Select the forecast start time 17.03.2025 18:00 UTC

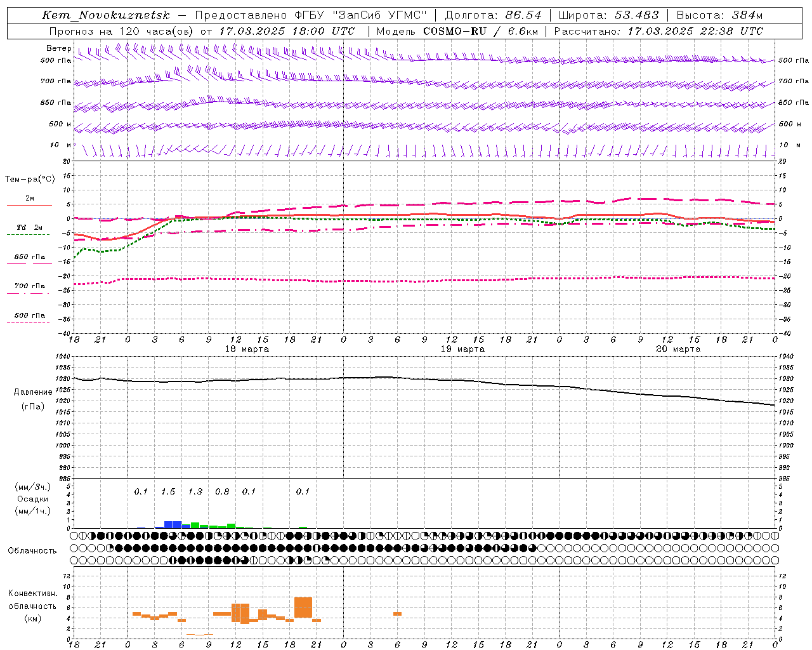tap(287, 31)
